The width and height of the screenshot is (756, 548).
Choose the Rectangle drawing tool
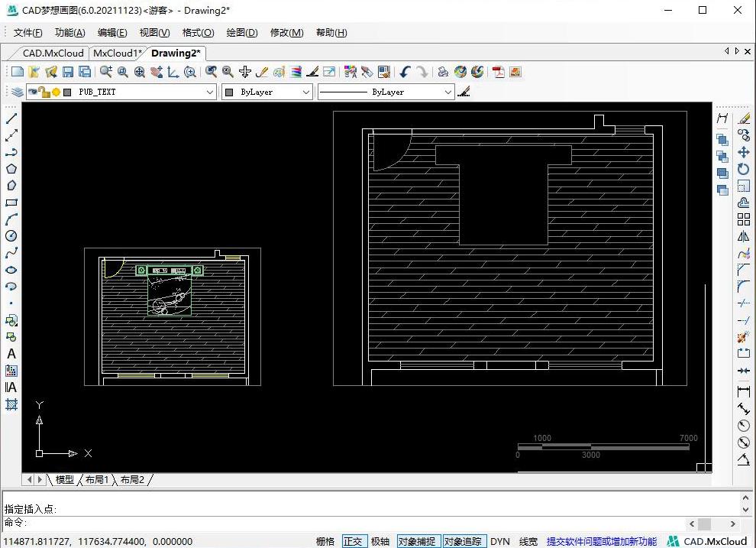coord(11,203)
